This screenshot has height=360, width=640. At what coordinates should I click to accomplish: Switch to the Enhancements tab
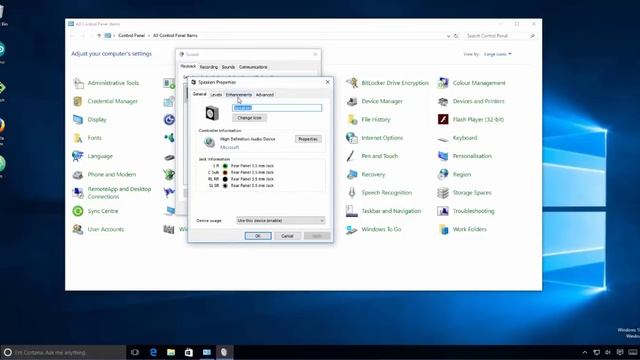(x=239, y=95)
